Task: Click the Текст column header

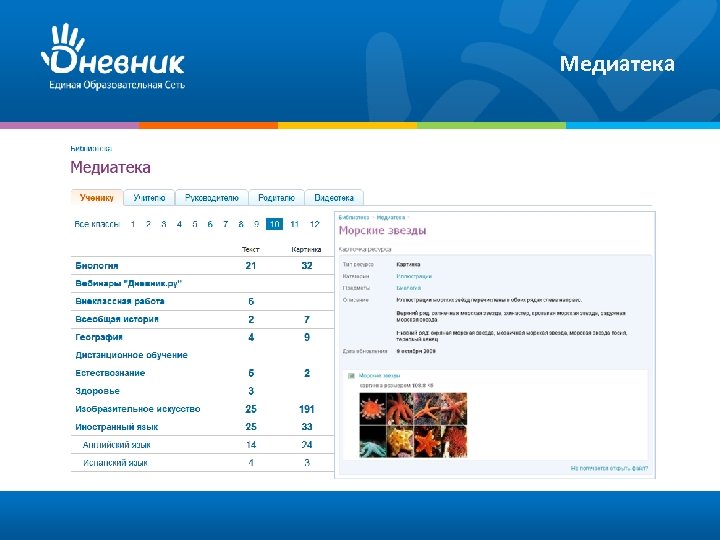Action: pyautogui.click(x=250, y=249)
